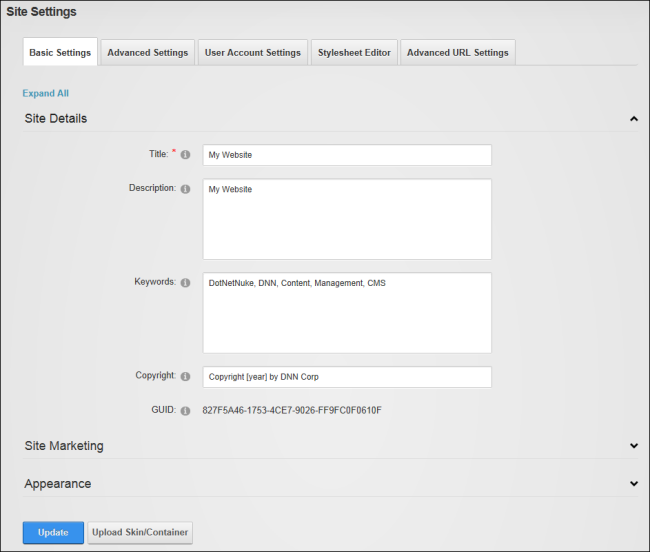
Task: Click the Description field label
Action: point(153,188)
